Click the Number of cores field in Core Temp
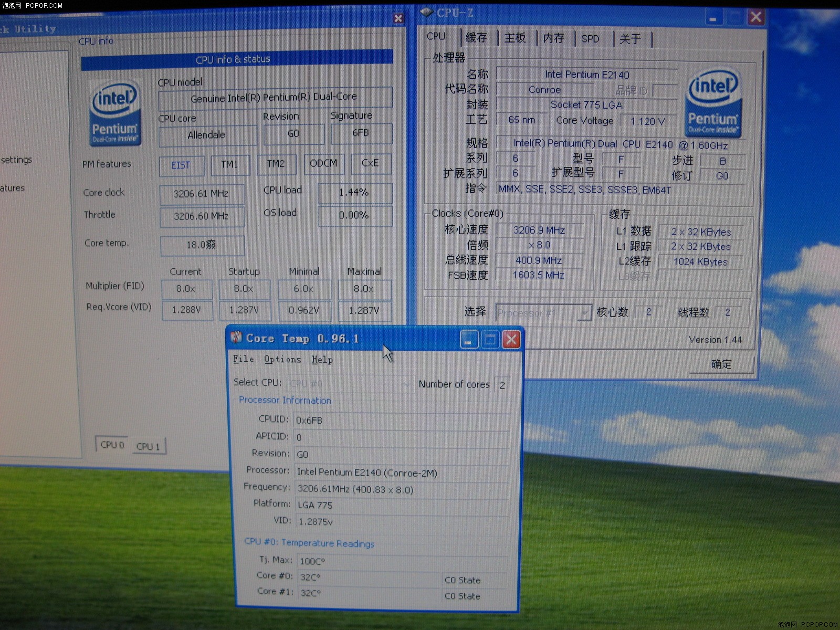 [503, 385]
